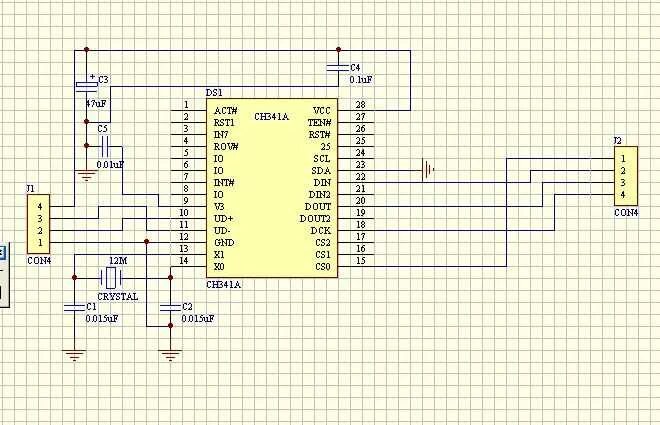Click the ground symbol below capacitor C2
Image resolution: width=660 pixels, height=425 pixels.
coord(170,356)
